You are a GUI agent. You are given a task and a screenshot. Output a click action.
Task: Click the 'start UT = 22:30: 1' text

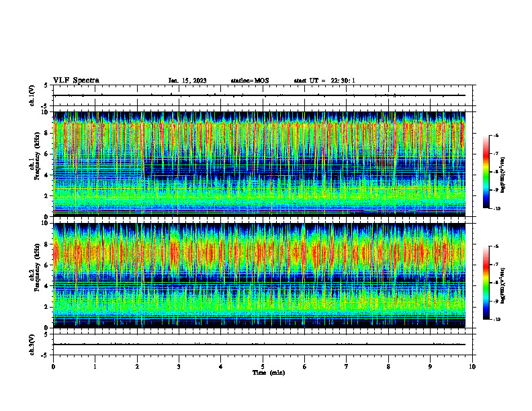pos(324,81)
